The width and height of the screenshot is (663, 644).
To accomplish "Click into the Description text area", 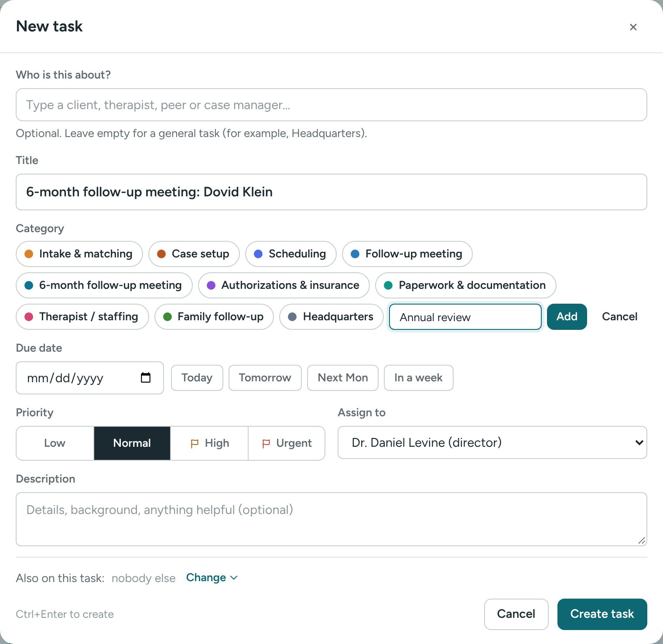I will (331, 519).
